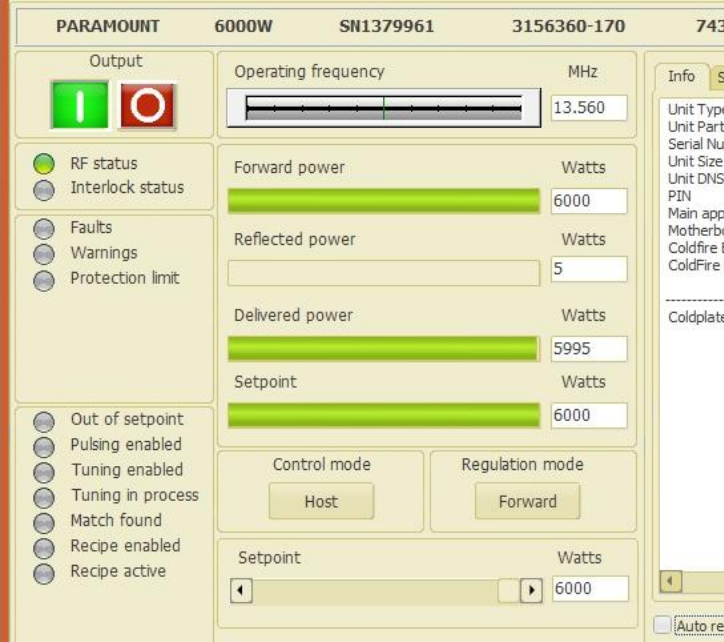Viewport: 724px width, 642px height.
Task: Increase setpoint with right arrow button
Action: [531, 590]
